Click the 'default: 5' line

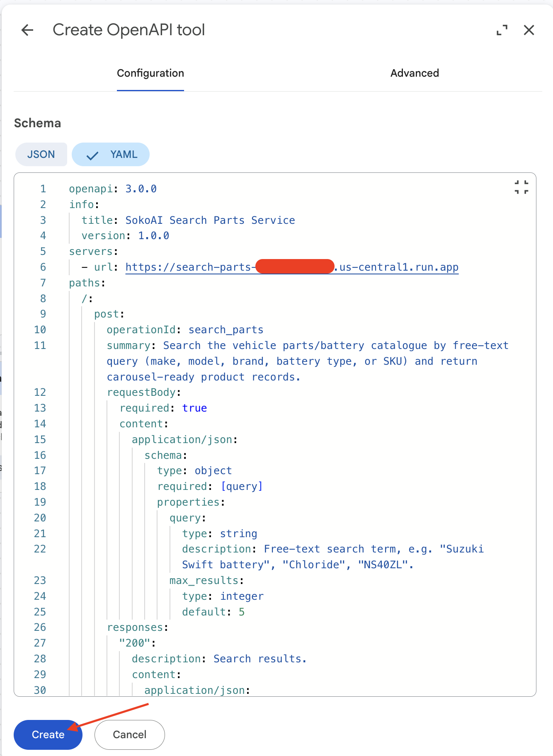(x=213, y=612)
